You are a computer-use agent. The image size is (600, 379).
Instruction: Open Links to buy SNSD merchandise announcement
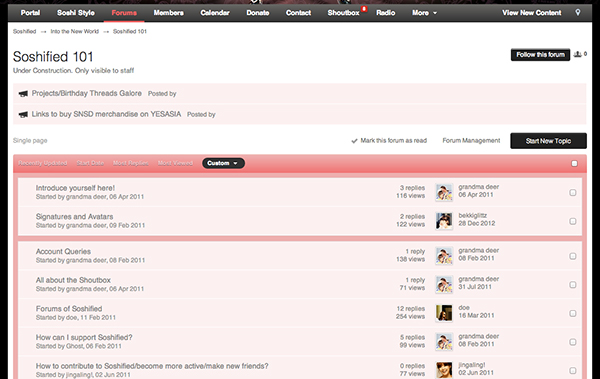[x=106, y=114]
